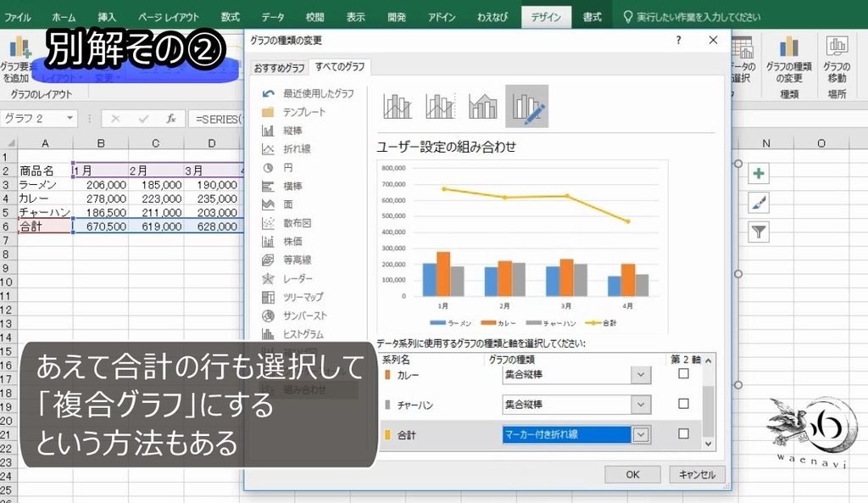Click cell B3 with 206,000
The height and width of the screenshot is (503, 868).
(x=101, y=185)
